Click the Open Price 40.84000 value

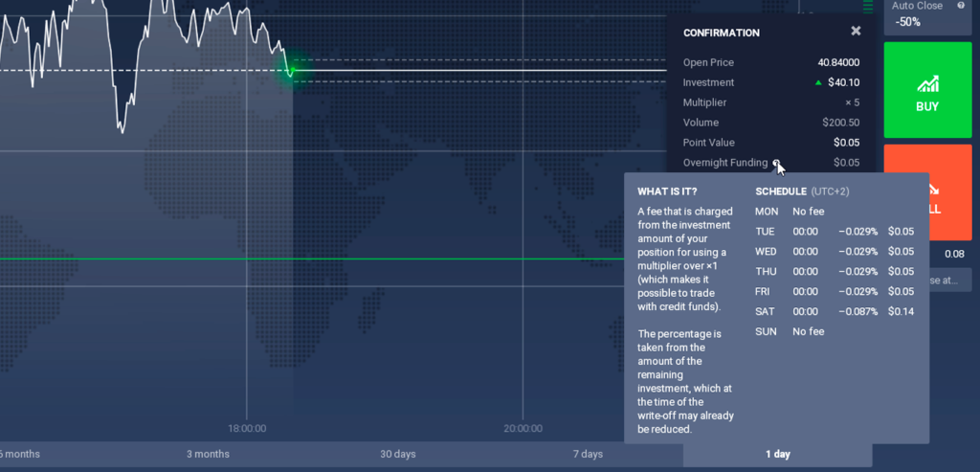pos(838,62)
